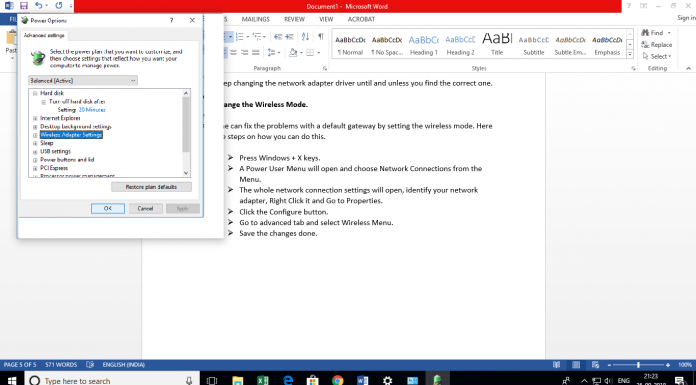Viewport: 696px width, 385px height.
Task: Apply Justify text alignment
Action: click(x=255, y=52)
